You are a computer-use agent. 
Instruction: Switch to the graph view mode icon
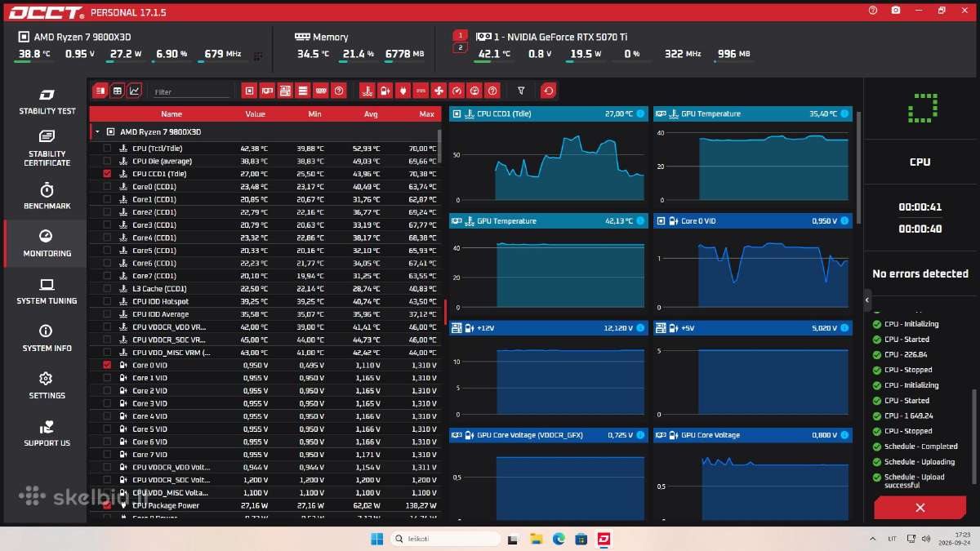(135, 91)
